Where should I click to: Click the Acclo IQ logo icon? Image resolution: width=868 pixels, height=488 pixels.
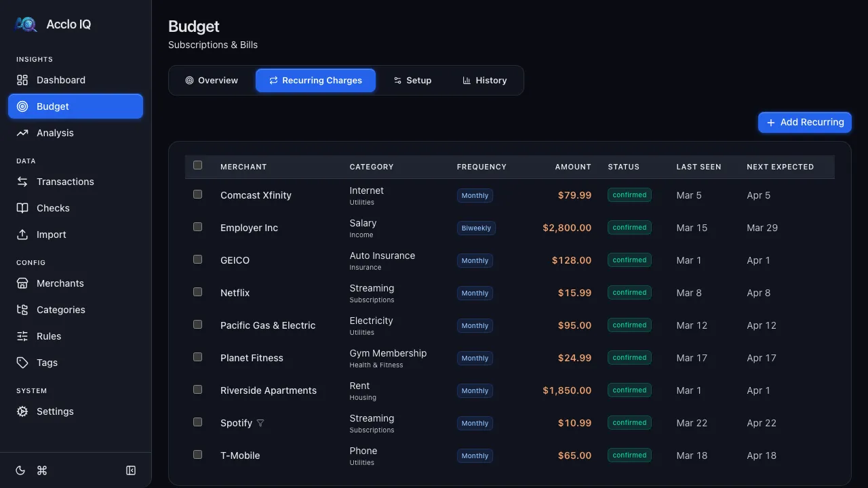click(x=26, y=24)
